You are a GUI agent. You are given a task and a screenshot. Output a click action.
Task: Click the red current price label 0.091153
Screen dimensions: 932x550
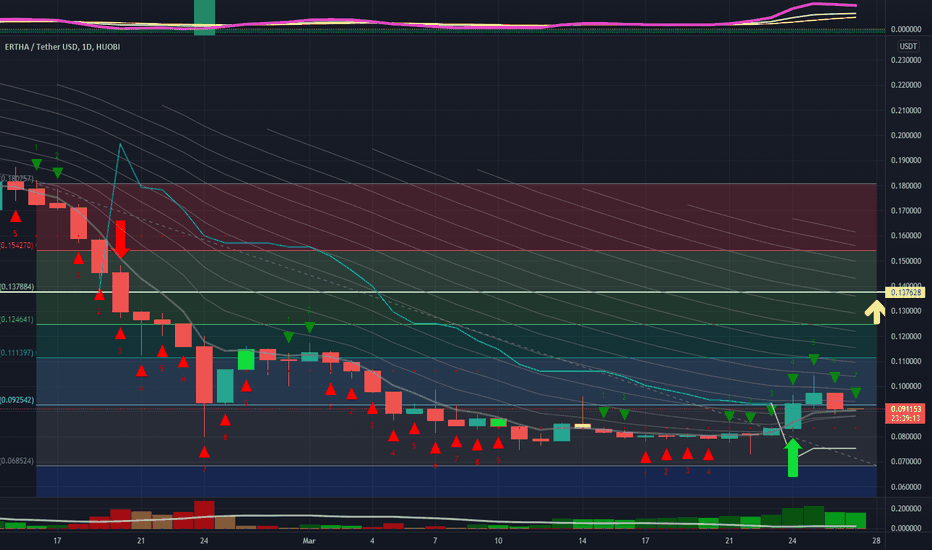905,409
